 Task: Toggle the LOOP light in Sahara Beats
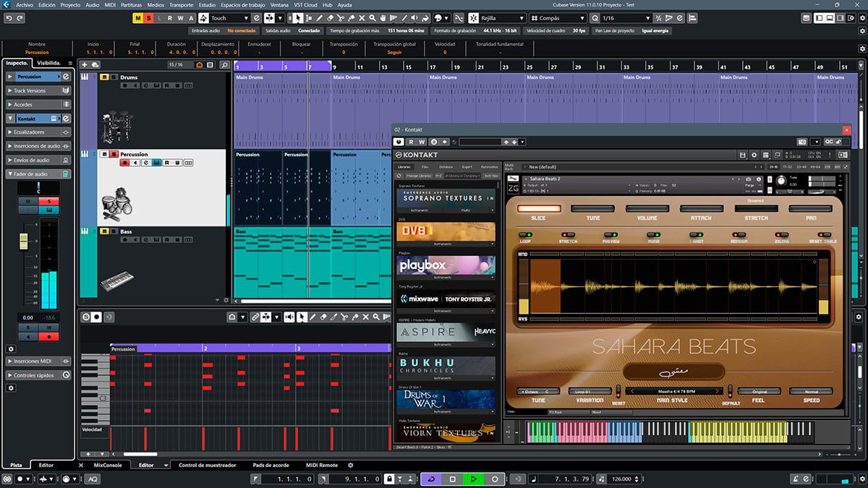coord(525,235)
